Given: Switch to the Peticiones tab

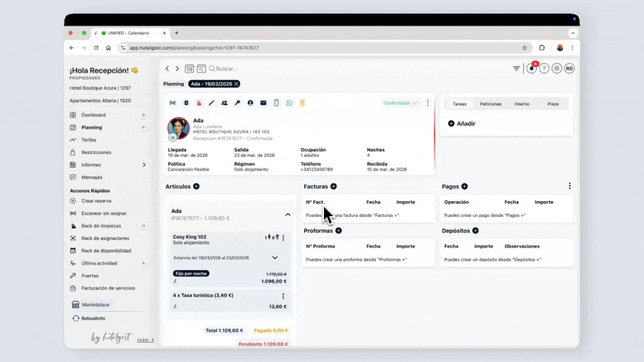Looking at the screenshot, I should coord(491,104).
